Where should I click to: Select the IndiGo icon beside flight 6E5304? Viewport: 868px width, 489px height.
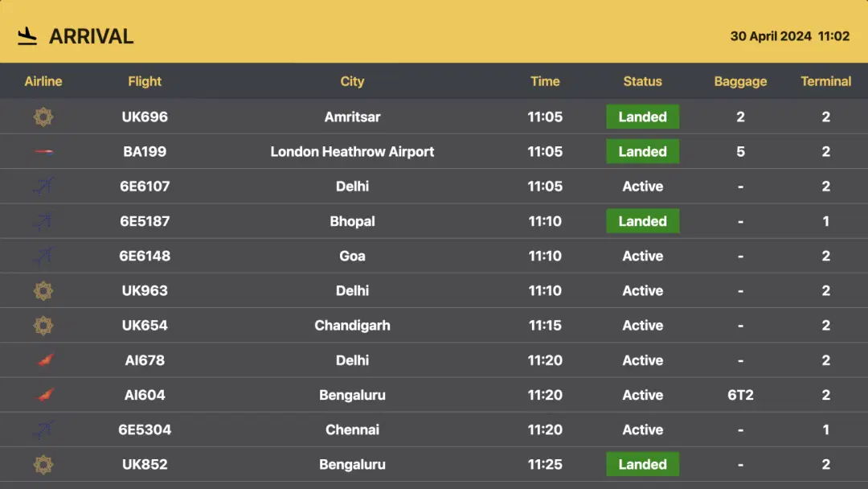(43, 429)
